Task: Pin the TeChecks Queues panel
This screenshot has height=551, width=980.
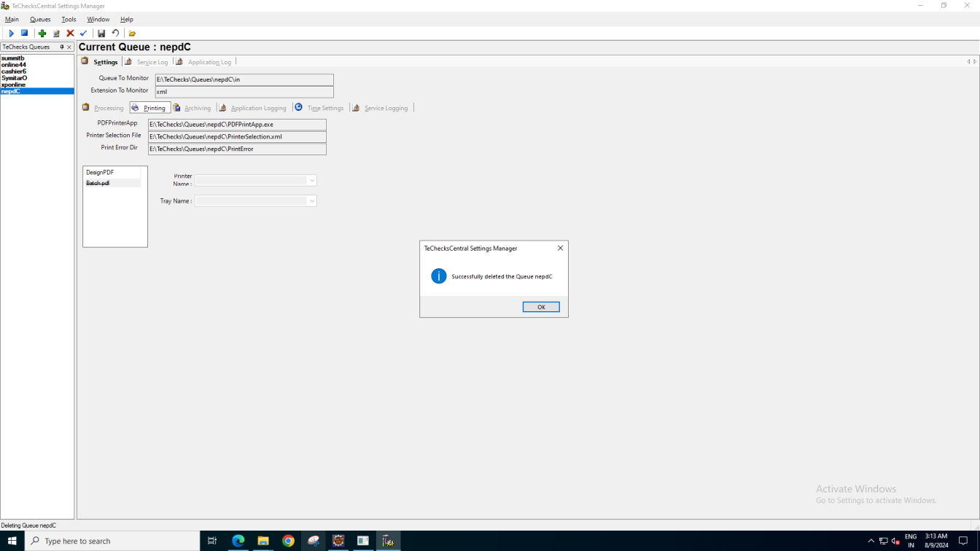Action: 61,47
